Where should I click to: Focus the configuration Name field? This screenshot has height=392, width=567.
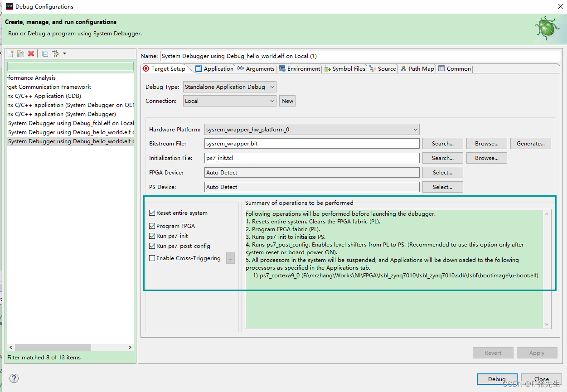(x=360, y=56)
